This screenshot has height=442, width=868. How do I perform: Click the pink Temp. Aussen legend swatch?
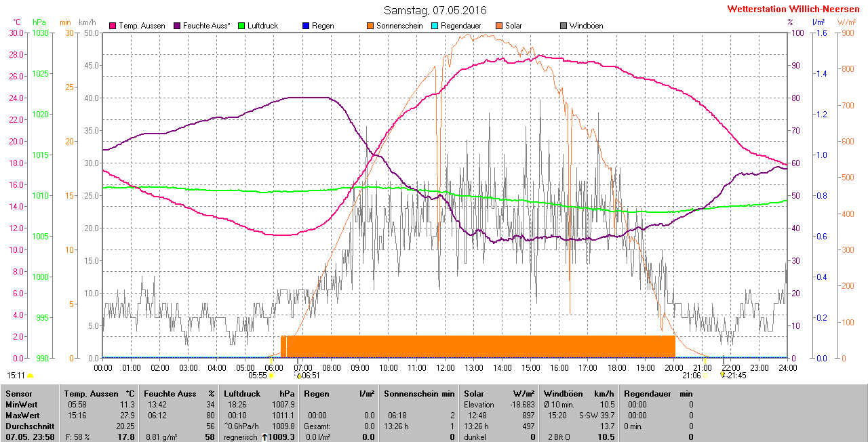coord(113,26)
